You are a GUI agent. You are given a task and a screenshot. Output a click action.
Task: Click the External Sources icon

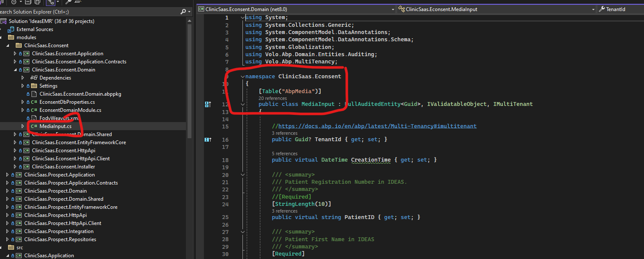click(11, 29)
